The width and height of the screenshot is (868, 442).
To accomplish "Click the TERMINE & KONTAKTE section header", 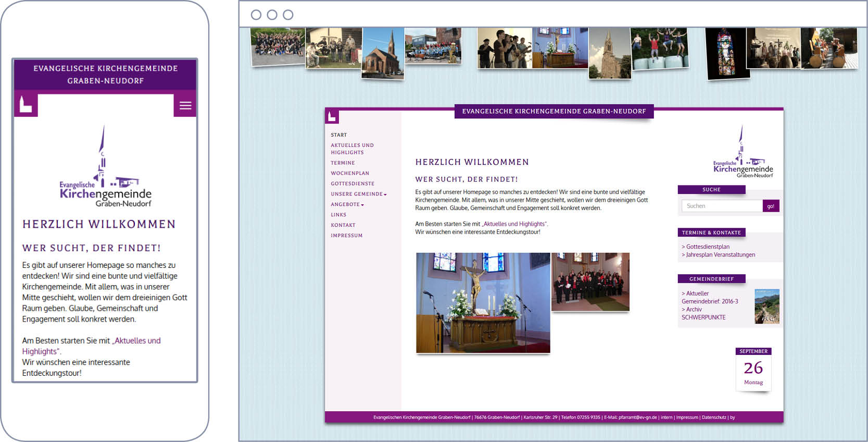I will point(711,233).
